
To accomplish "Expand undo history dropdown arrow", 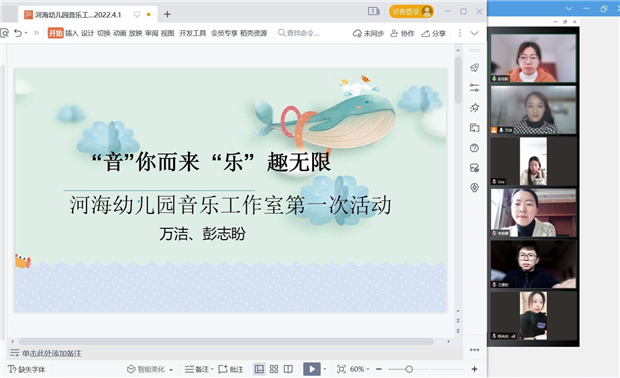I will [26, 33].
